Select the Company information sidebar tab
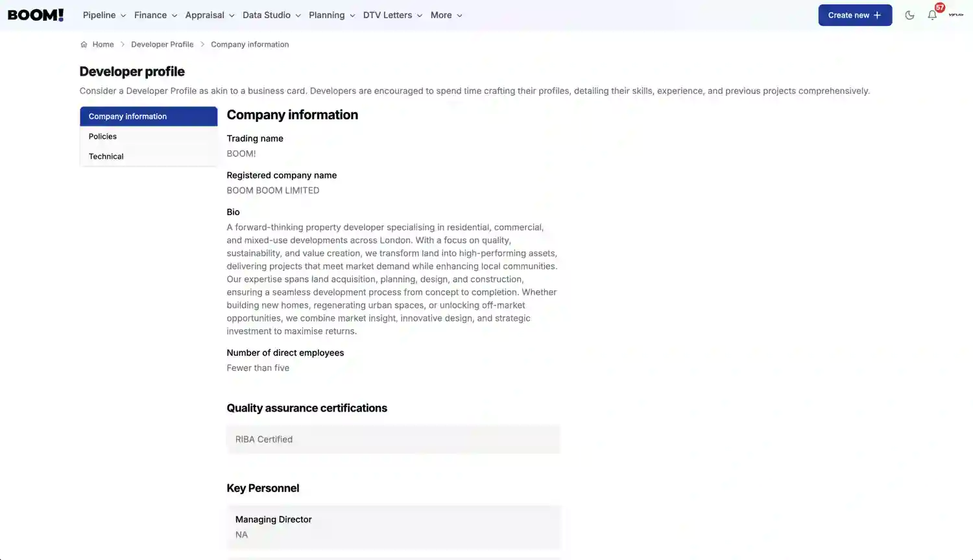 (149, 117)
